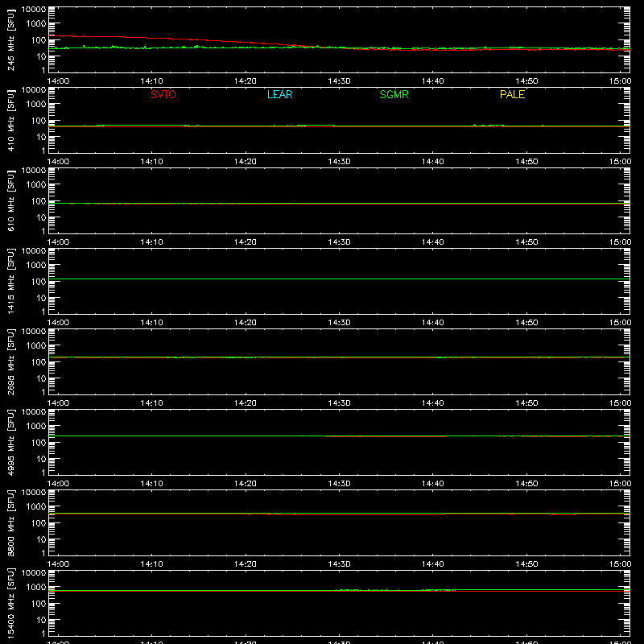Select the 4995 MHz [SFU] axis title
This screenshot has width=644, height=644.
11,442
